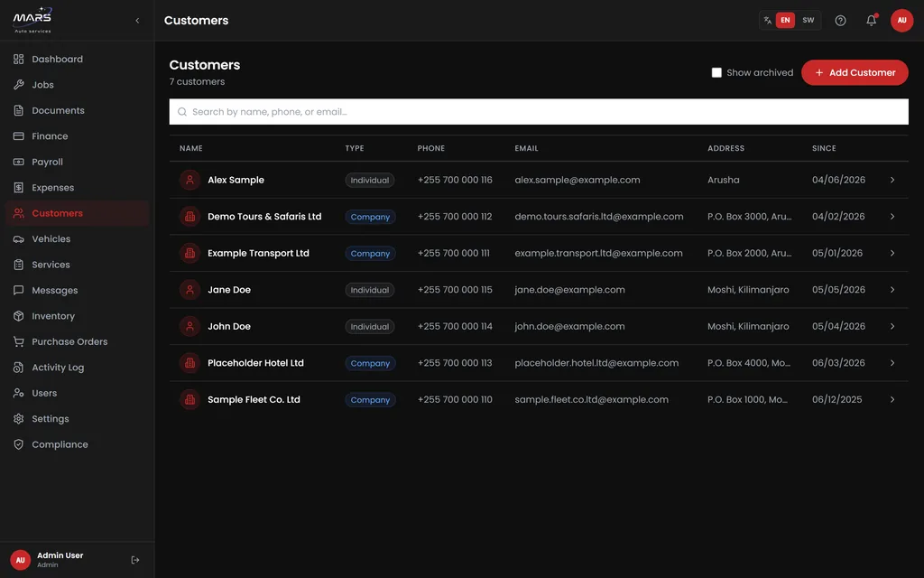Open the Purchase Orders menu item
The height and width of the screenshot is (578, 924).
[x=78, y=341]
